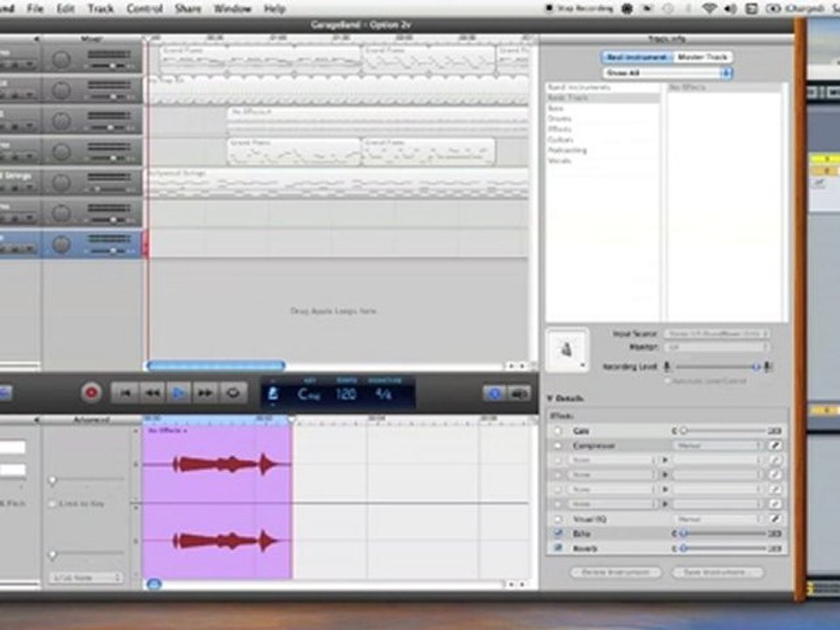
Task: Jump to the beginning of the song
Action: click(x=125, y=393)
